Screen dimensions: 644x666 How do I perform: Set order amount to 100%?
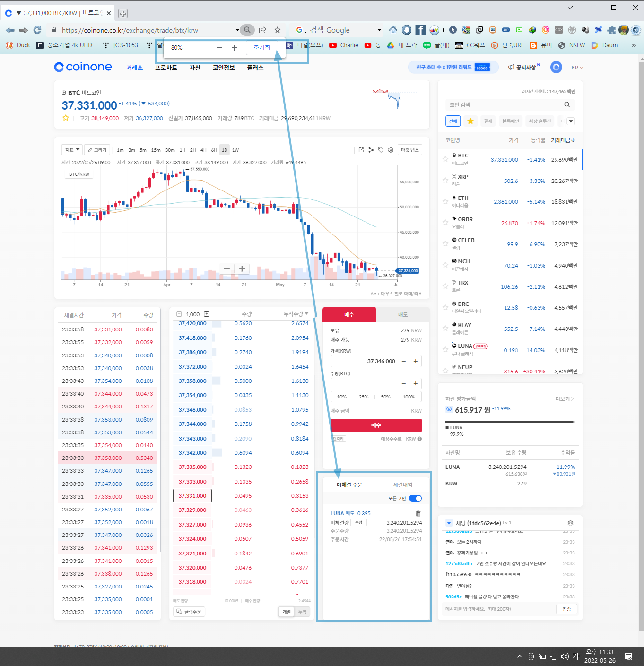pyautogui.click(x=409, y=397)
